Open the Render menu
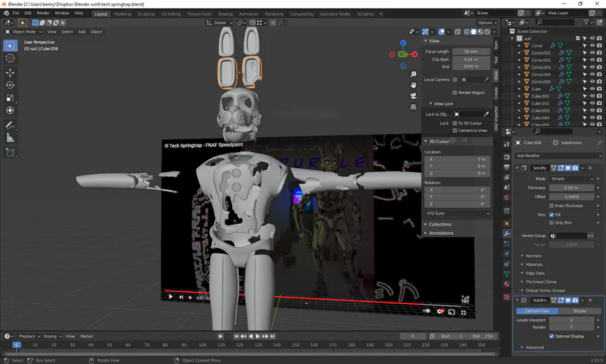 click(x=43, y=13)
